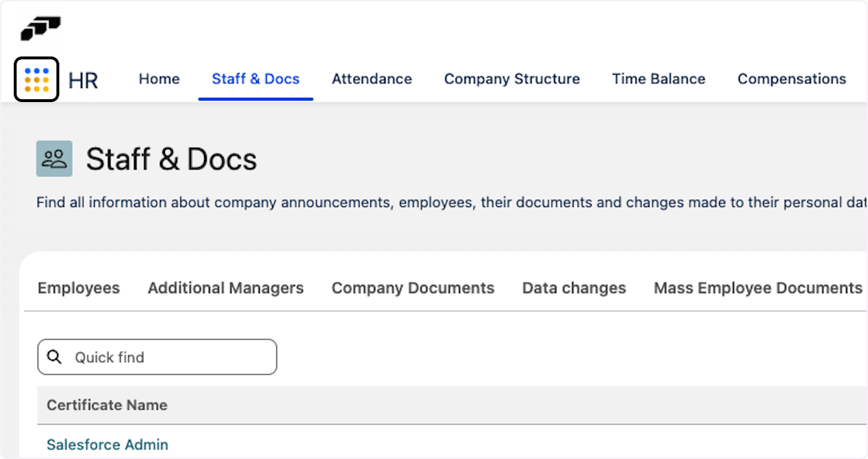Click the magnifier icon in Quick find
This screenshot has height=459, width=868.
tap(54, 357)
